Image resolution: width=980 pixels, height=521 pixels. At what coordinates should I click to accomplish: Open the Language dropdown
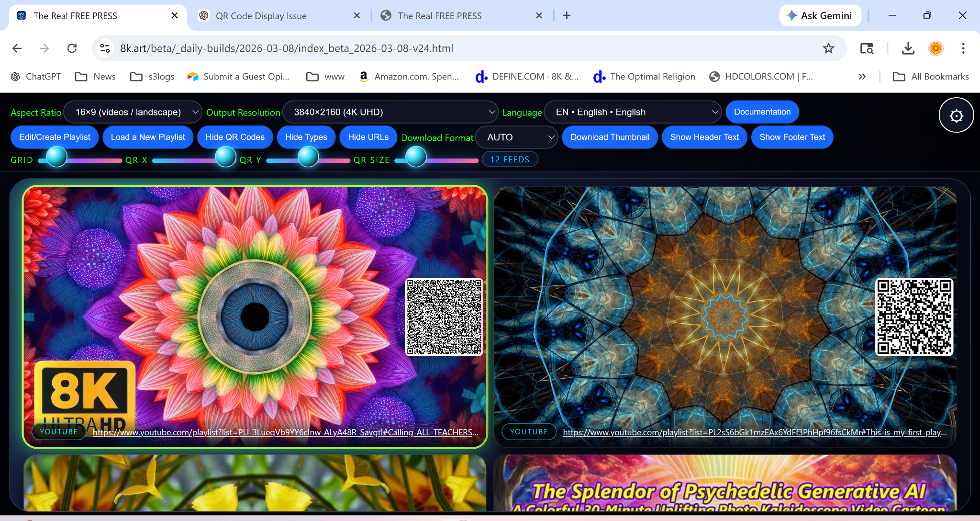click(x=633, y=113)
